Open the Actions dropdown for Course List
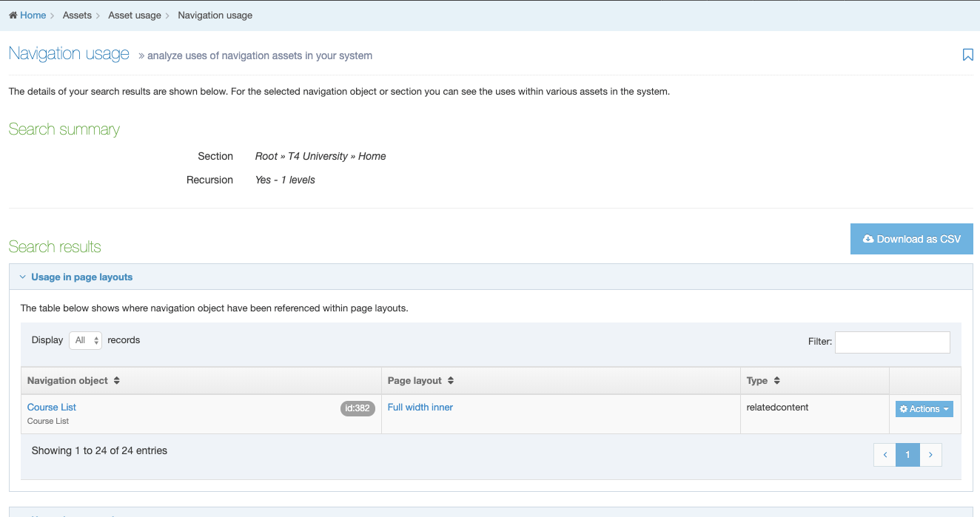980x517 pixels. [x=924, y=409]
